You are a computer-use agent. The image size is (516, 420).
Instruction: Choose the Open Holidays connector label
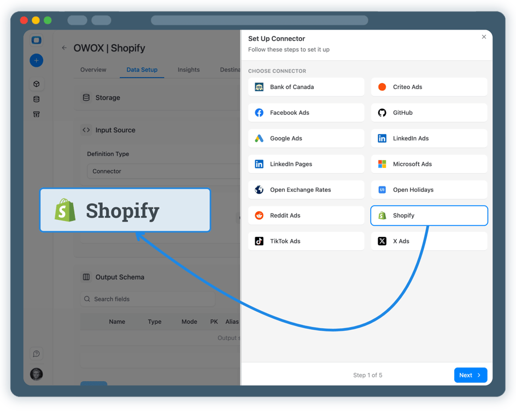413,190
